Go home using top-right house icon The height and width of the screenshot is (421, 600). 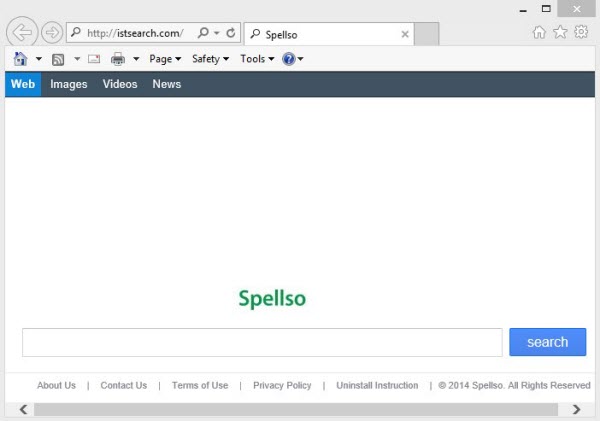539,32
